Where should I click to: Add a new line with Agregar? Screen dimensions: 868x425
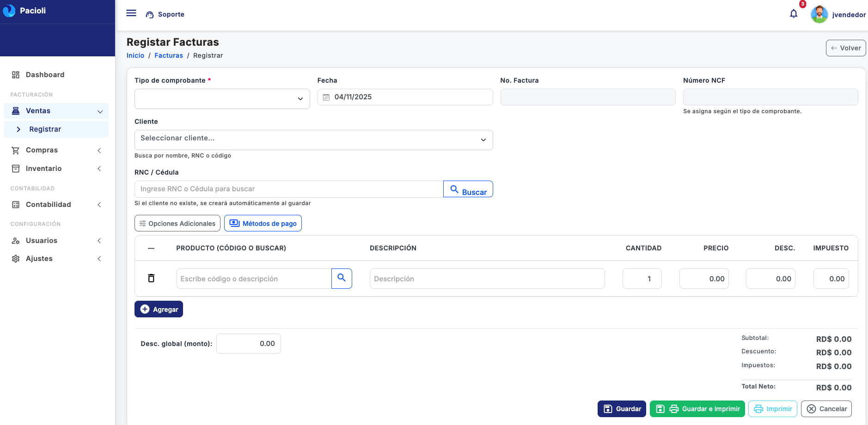click(159, 309)
